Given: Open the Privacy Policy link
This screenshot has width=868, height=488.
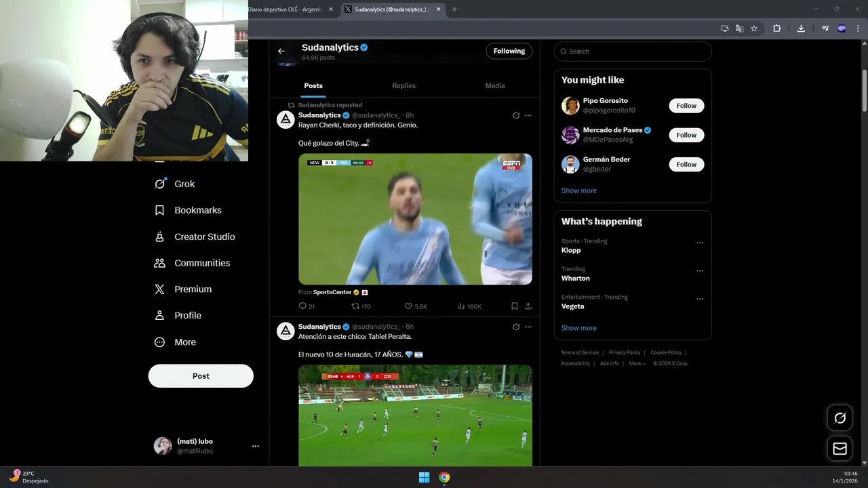Looking at the screenshot, I should point(625,352).
